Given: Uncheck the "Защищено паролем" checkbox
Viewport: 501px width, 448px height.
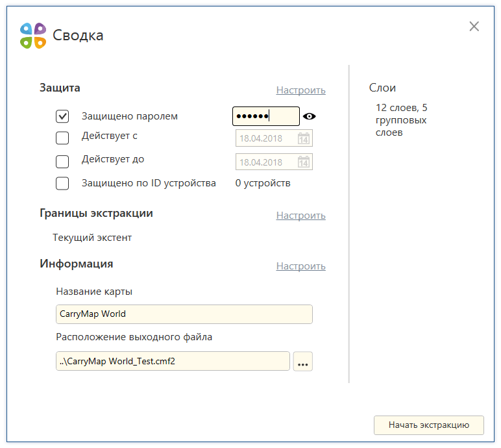Looking at the screenshot, I should (x=62, y=116).
